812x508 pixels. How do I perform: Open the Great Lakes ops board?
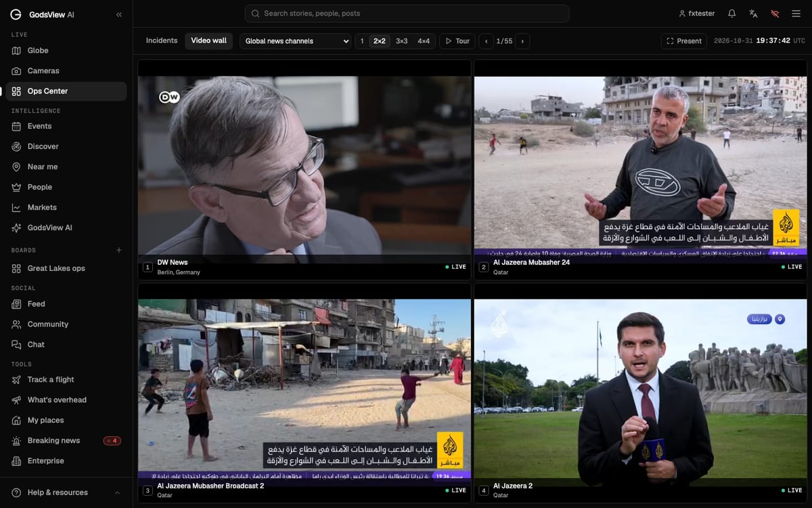[x=66, y=268]
